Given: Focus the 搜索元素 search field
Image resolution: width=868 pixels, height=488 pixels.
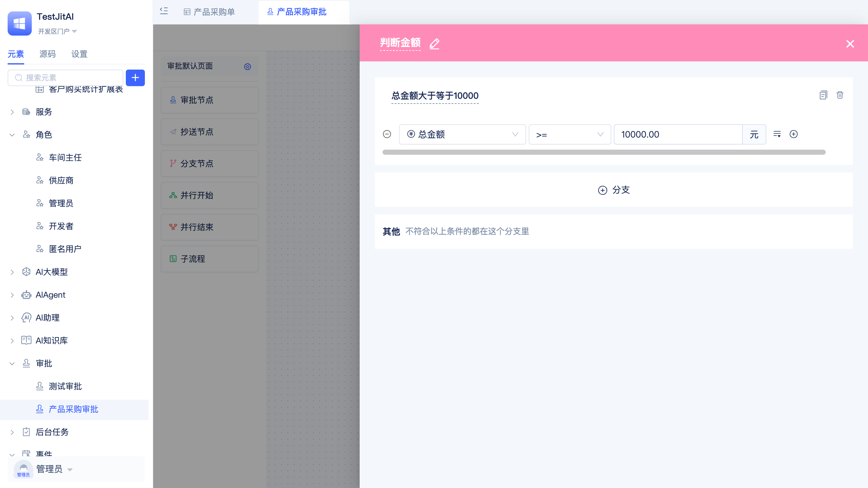Looking at the screenshot, I should [65, 78].
